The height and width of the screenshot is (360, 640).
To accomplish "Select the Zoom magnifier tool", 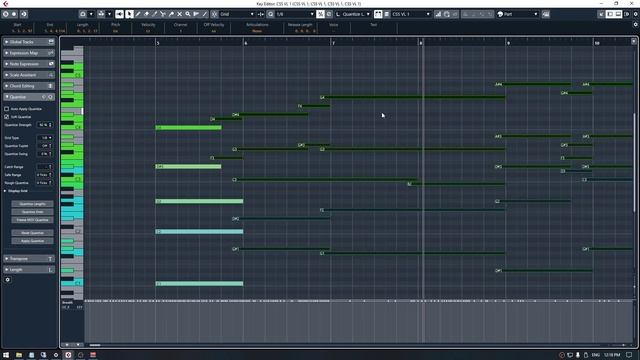I will pyautogui.click(x=188, y=14).
